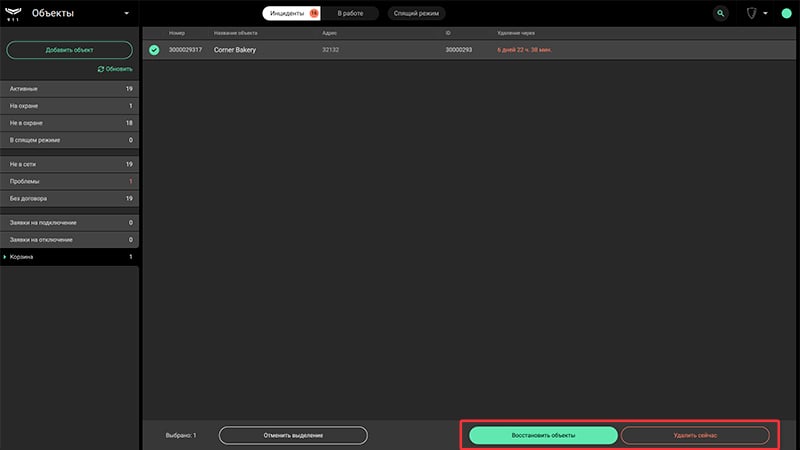Click the red 14 incidents badge
Viewport: 800px width, 450px height.
(x=314, y=13)
